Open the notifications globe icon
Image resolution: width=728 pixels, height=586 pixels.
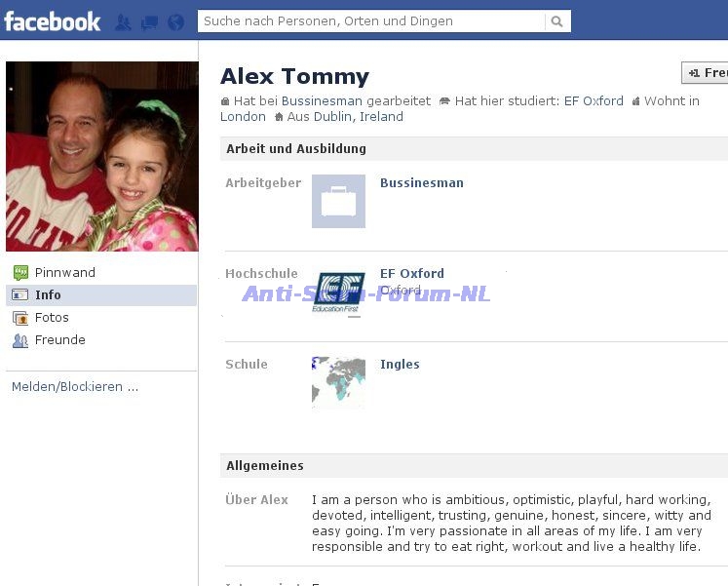[x=176, y=22]
